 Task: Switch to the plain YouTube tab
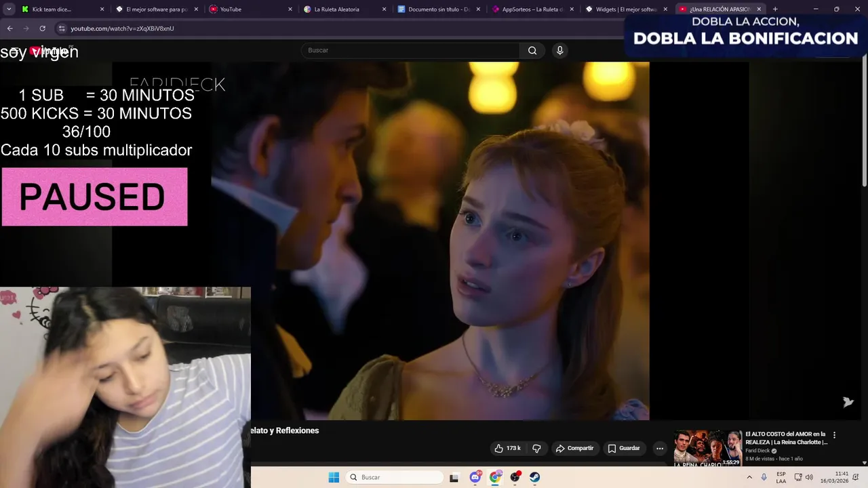tap(250, 9)
